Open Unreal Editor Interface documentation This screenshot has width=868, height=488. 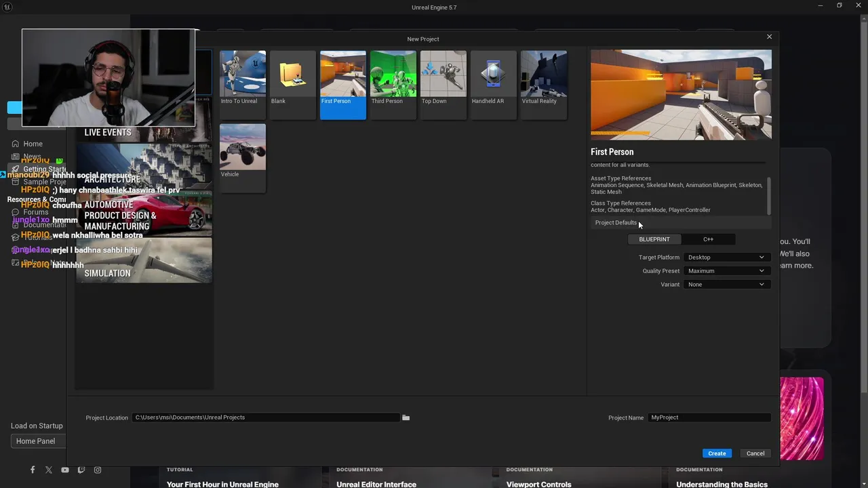click(376, 484)
